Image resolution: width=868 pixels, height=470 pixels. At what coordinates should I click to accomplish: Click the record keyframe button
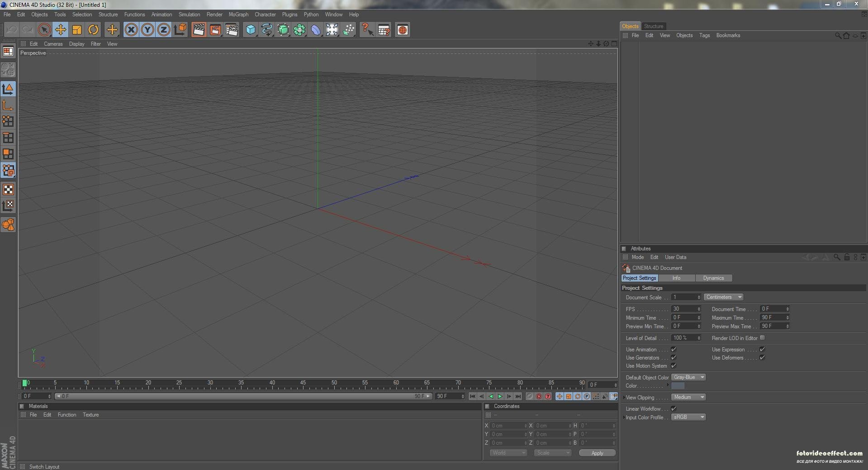click(530, 397)
